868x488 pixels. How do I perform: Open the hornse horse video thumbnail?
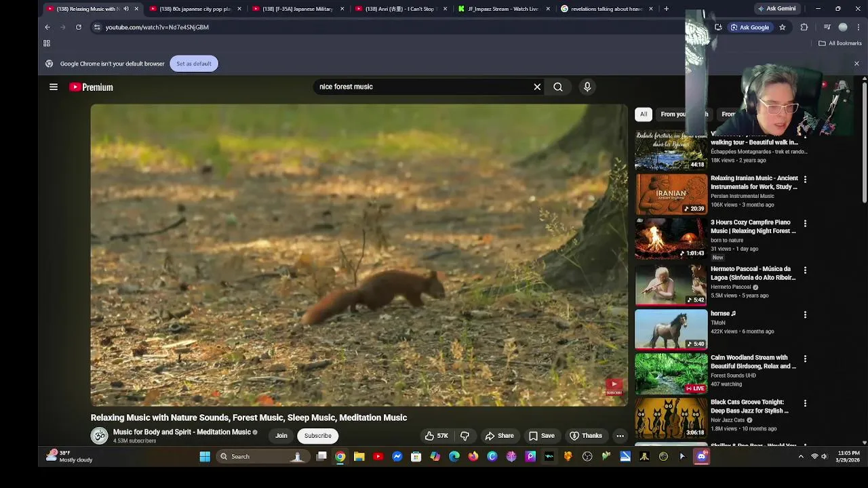coord(671,329)
